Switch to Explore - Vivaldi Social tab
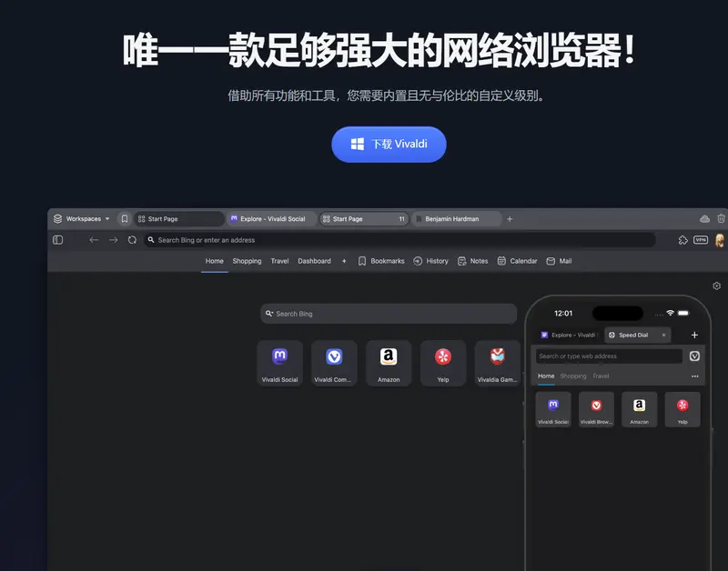Screen dimensions: 728x571 [271, 219]
